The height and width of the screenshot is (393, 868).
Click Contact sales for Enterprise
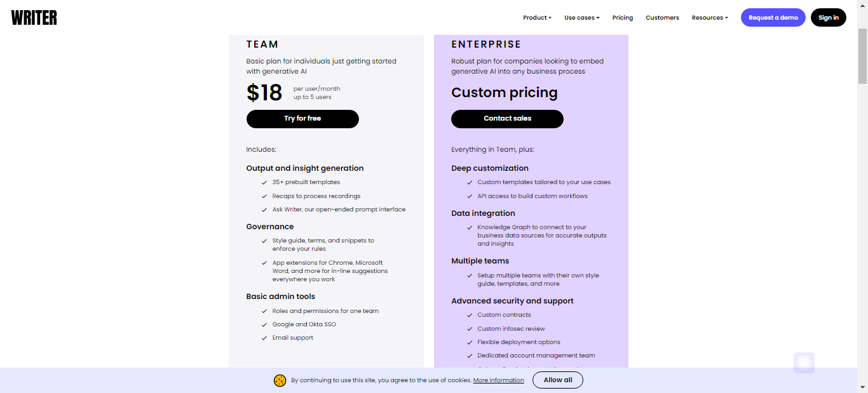click(x=507, y=119)
